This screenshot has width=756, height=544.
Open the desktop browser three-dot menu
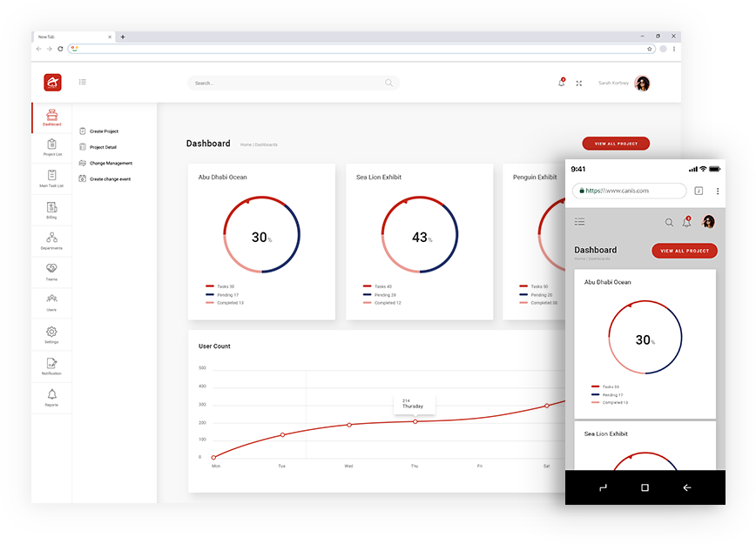point(674,49)
